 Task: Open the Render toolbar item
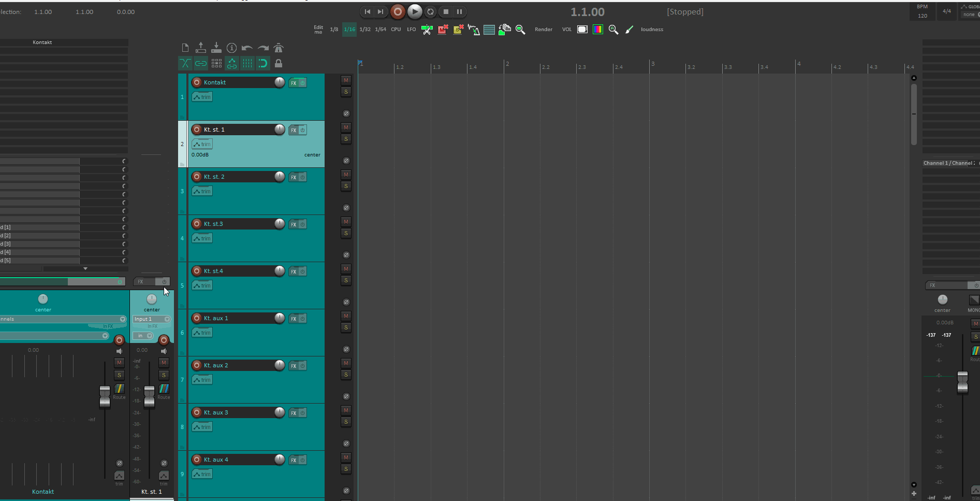[x=544, y=30]
